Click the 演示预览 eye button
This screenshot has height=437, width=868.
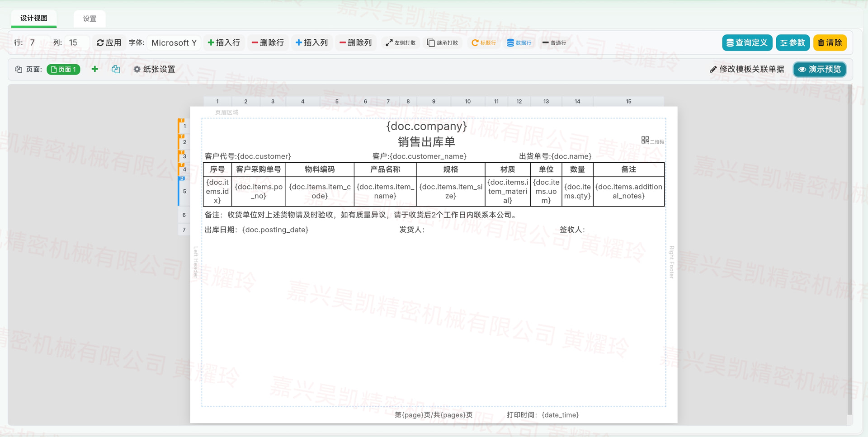click(820, 69)
